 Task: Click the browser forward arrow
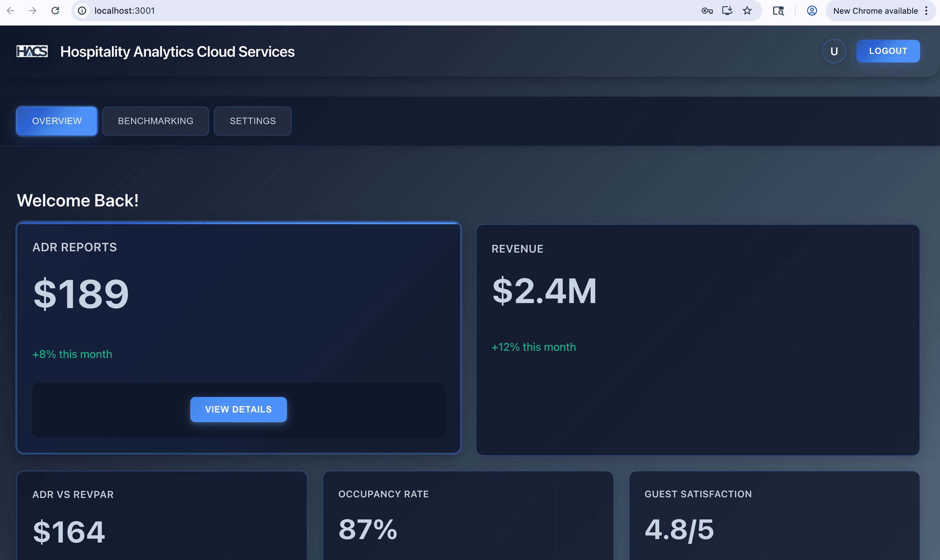click(32, 11)
